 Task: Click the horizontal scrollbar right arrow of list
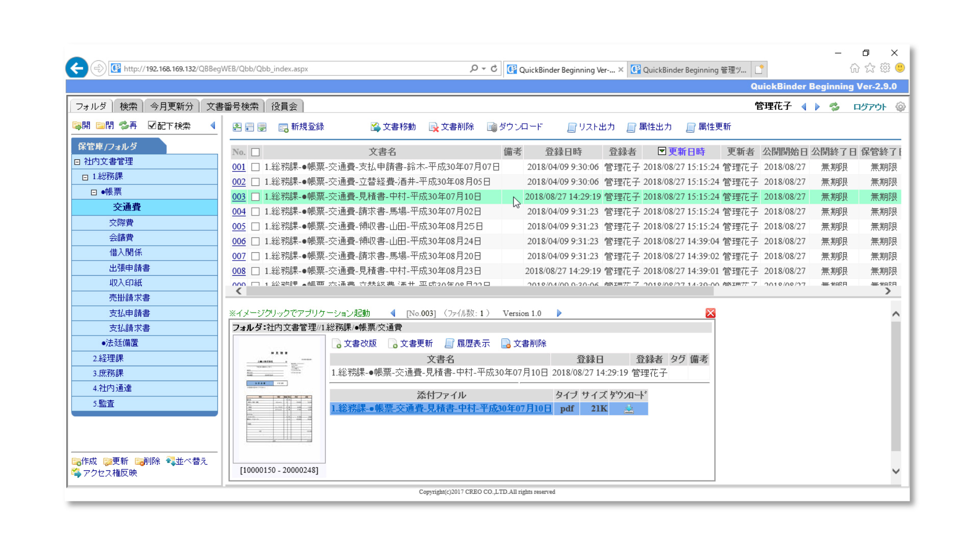click(888, 291)
